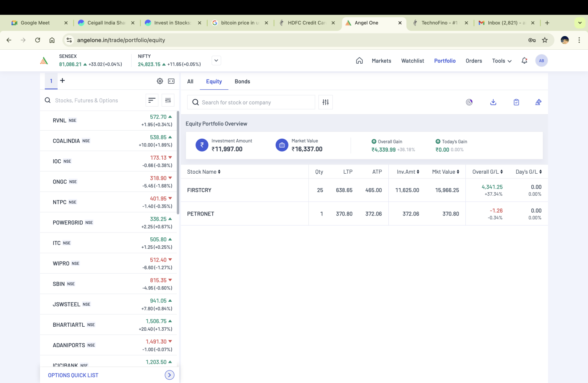Select POWERGRID in watchlist
This screenshot has width=588, height=383.
pos(108,223)
